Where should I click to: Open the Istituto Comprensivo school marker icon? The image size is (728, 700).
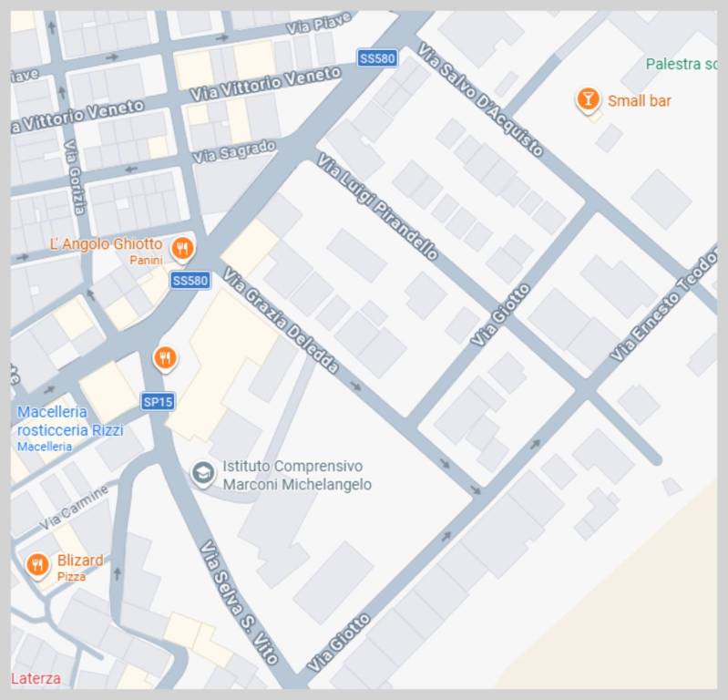pyautogui.click(x=202, y=473)
